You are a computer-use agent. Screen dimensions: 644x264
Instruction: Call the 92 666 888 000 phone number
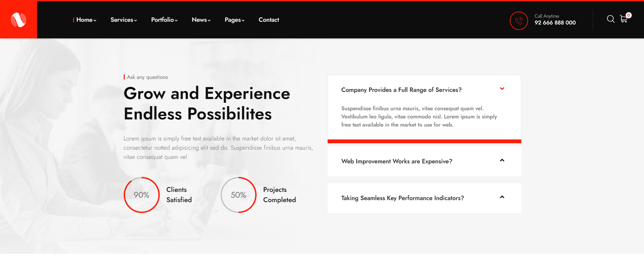555,23
